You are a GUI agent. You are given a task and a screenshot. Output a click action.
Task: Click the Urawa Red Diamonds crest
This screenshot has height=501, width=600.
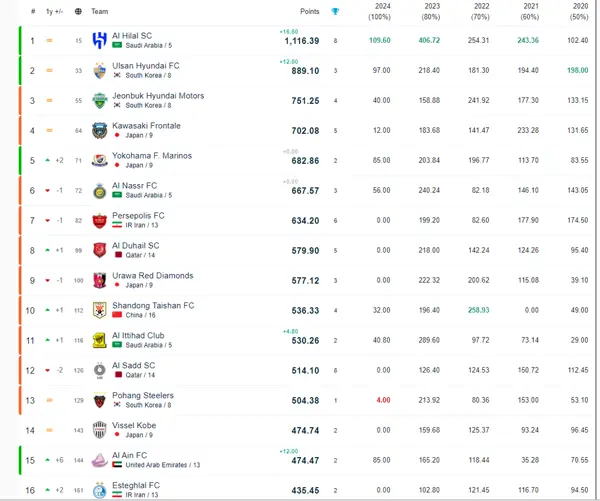[x=99, y=280]
